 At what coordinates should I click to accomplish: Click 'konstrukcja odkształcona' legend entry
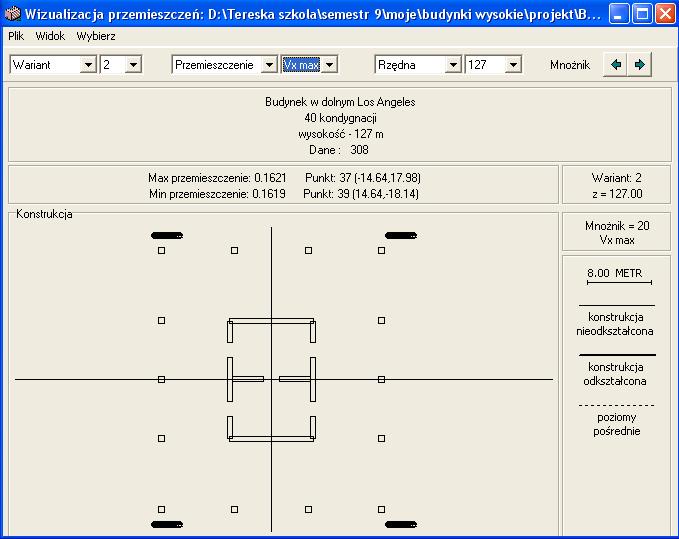click(x=615, y=374)
